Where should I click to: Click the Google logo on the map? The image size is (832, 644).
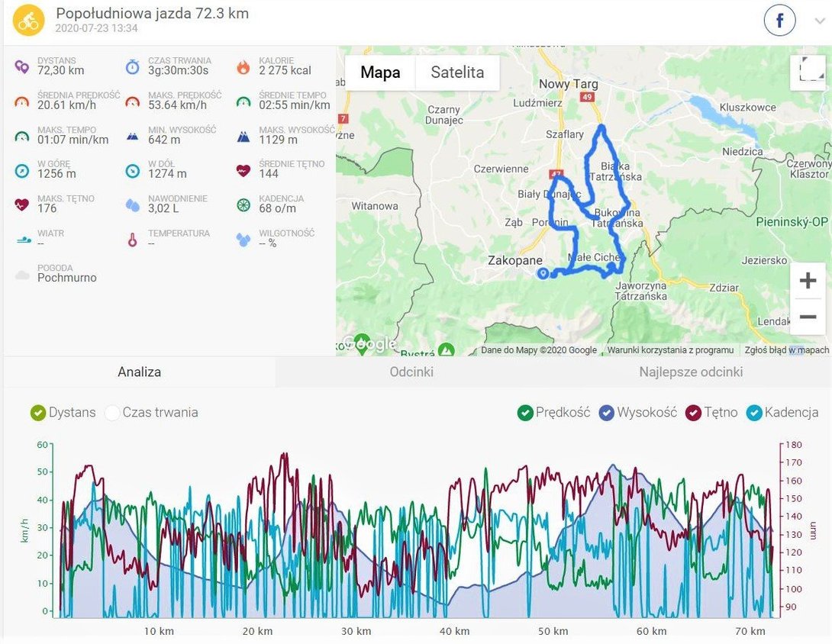pyautogui.click(x=370, y=344)
